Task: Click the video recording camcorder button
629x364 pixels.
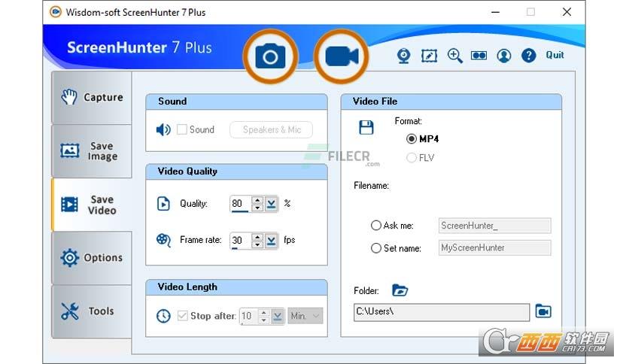Action: 342,56
